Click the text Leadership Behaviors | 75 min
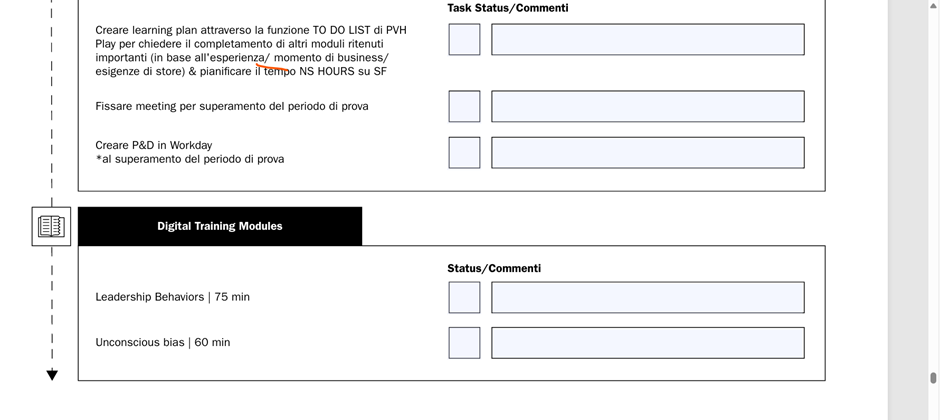Viewport: 940px width, 420px height. (x=173, y=297)
